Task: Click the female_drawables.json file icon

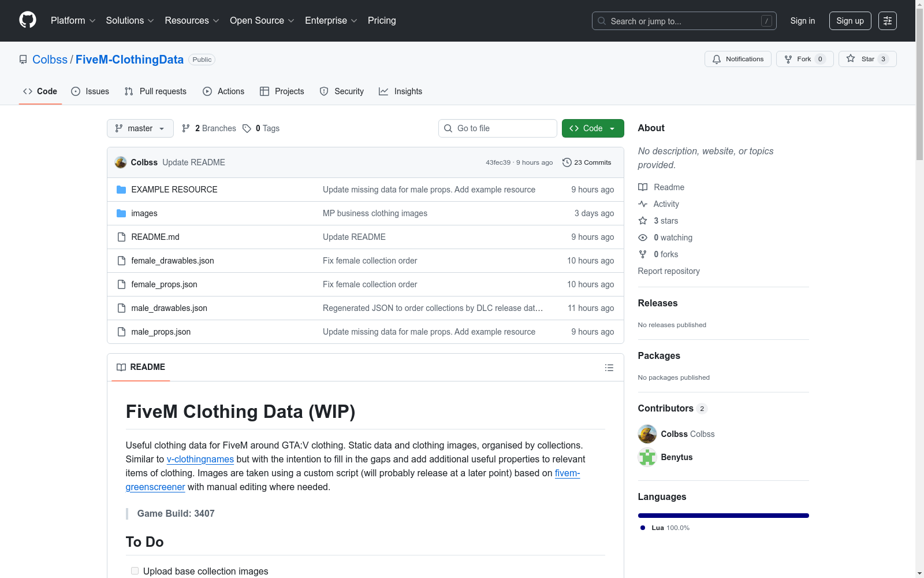Action: point(121,261)
